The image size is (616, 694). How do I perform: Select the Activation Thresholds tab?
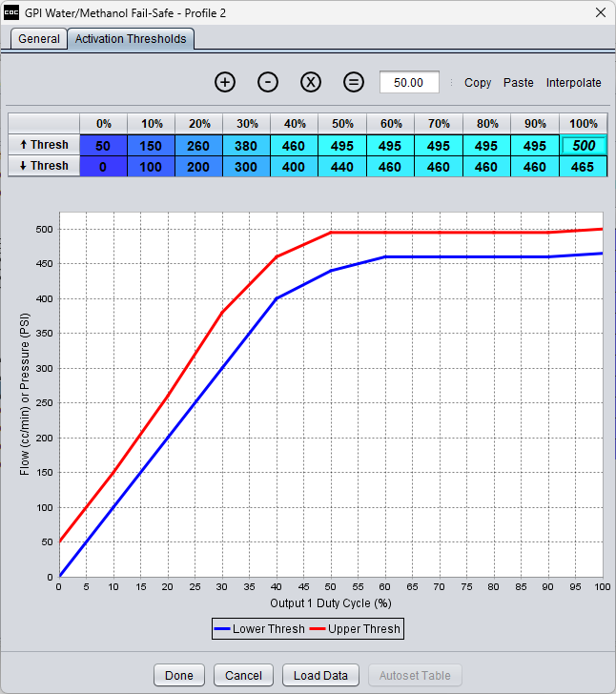pos(132,39)
